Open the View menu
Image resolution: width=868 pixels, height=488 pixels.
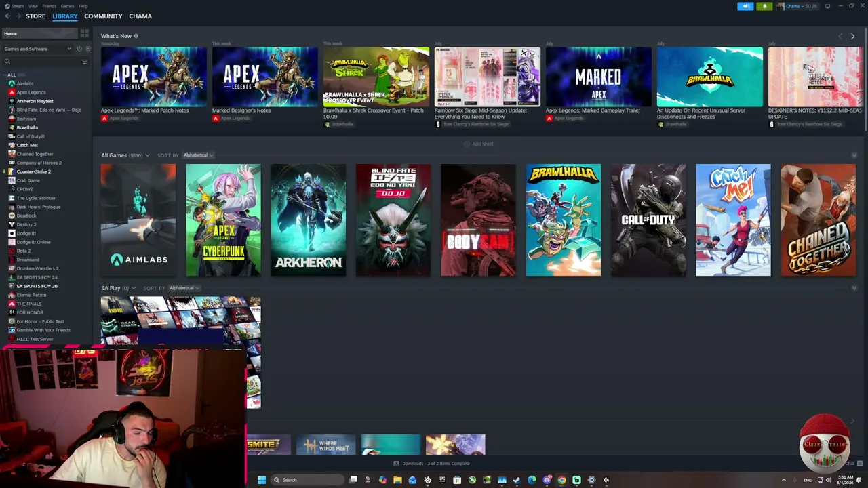pyautogui.click(x=33, y=6)
